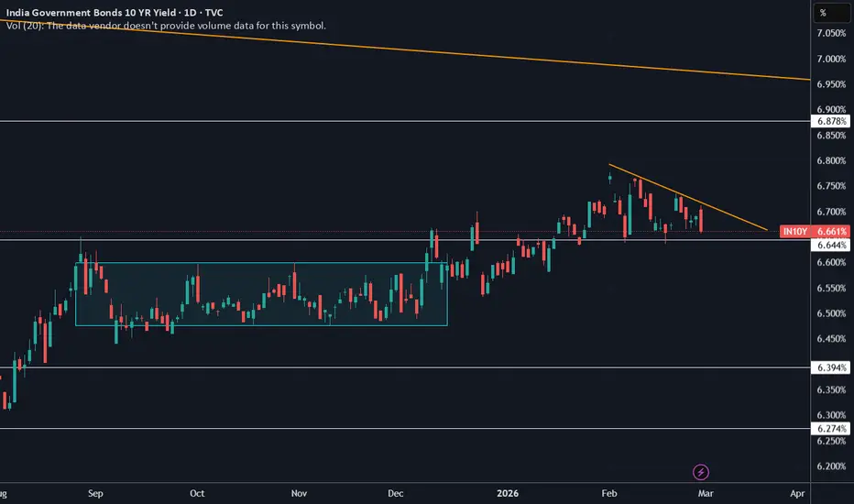This screenshot has width=854, height=504.
Task: Click the Vol (20) indicator message
Action: 166,26
